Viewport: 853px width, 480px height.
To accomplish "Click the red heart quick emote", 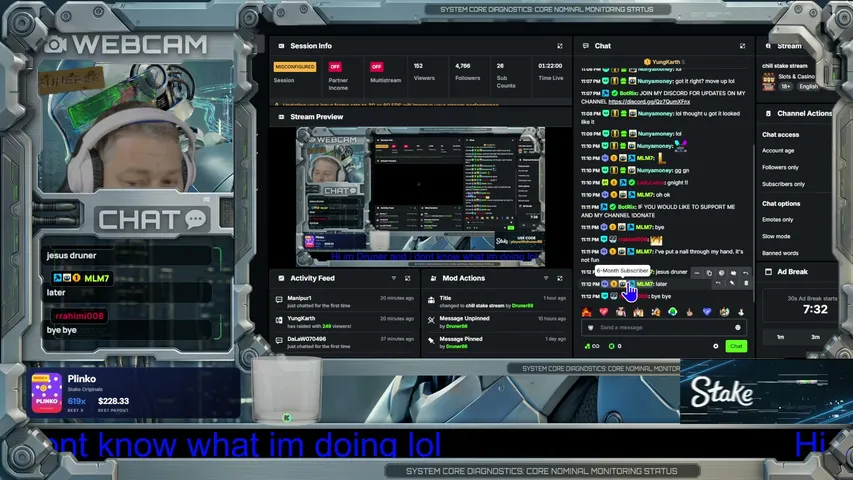I will (x=603, y=312).
